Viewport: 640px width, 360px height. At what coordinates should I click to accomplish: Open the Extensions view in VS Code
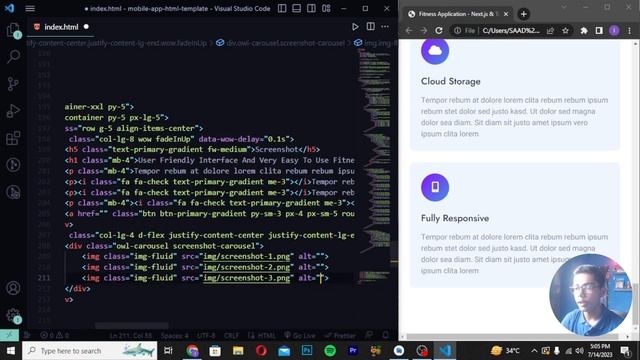13,138
